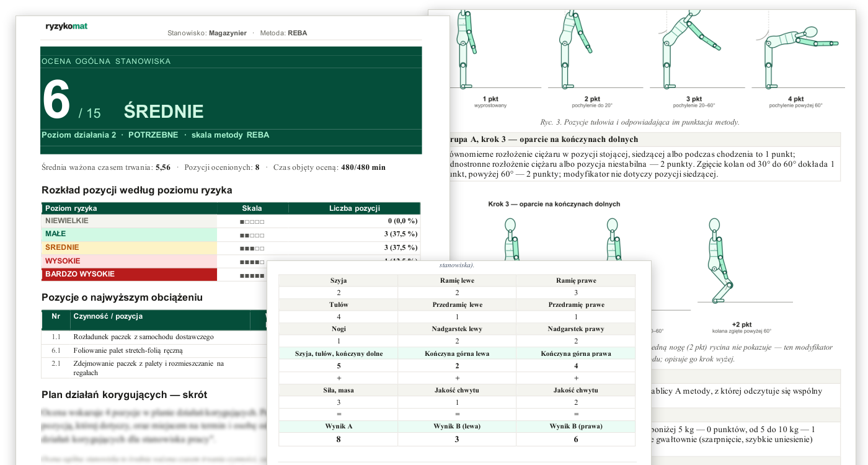The image size is (868, 465).
Task: Click the 'Pozycji ocenionych: 8' summary text
Action: pyautogui.click(x=222, y=167)
